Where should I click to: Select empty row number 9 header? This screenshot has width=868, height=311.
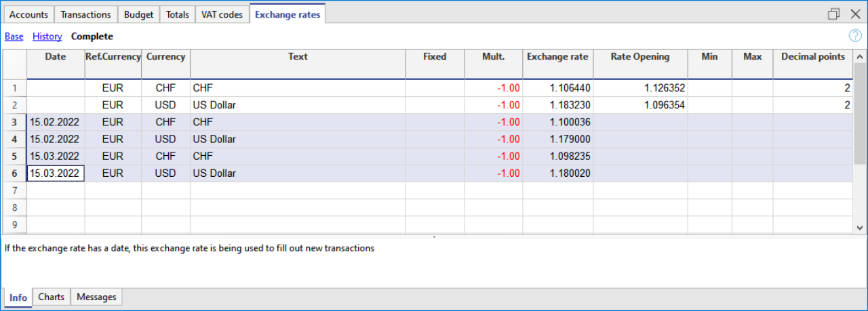15,224
